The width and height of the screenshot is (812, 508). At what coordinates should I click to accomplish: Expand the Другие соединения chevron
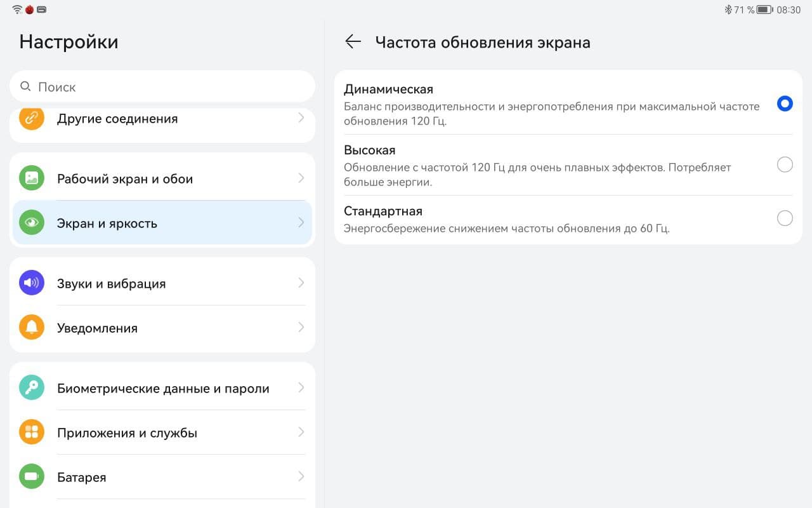(x=301, y=118)
